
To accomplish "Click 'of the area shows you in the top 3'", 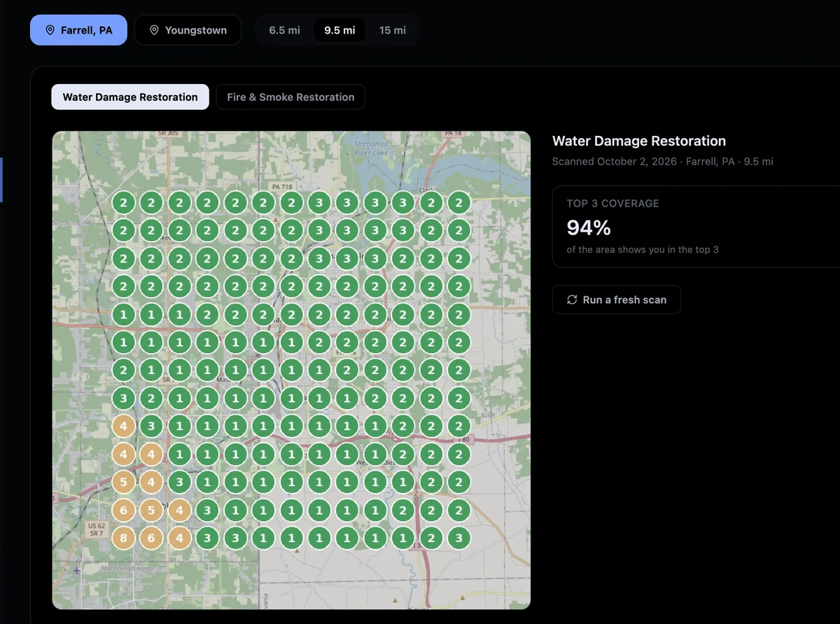I will pyautogui.click(x=643, y=249).
